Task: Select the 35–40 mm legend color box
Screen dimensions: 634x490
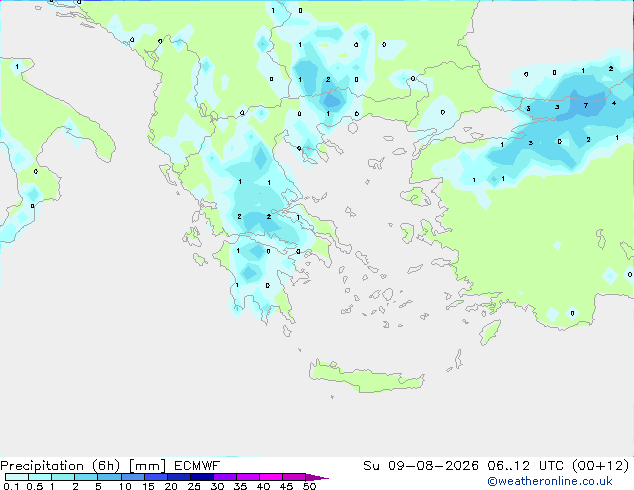Action: coord(248,477)
